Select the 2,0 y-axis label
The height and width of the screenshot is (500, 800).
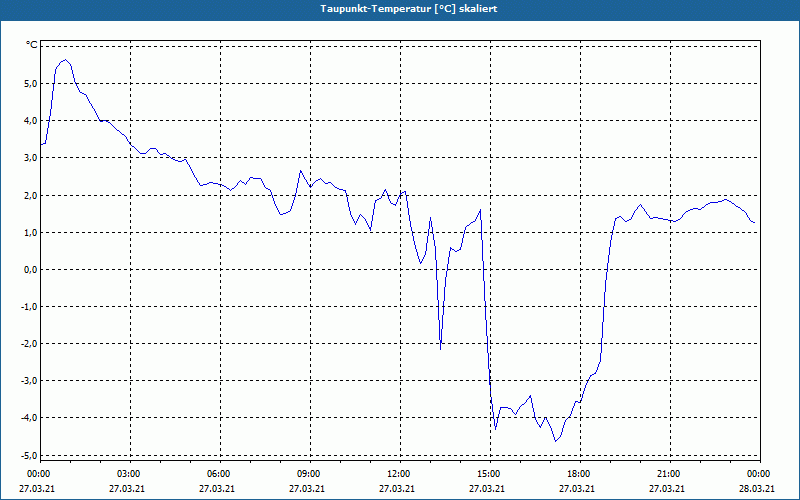pos(31,195)
